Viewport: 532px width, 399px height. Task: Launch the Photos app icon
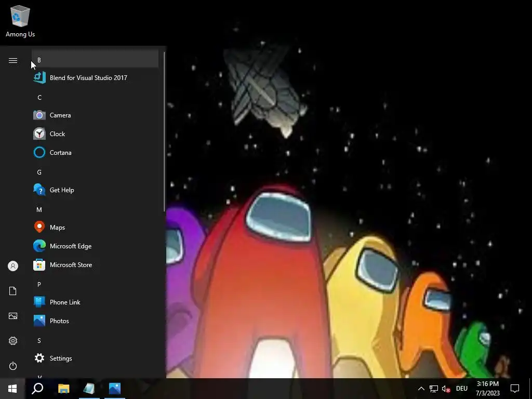(x=39, y=321)
